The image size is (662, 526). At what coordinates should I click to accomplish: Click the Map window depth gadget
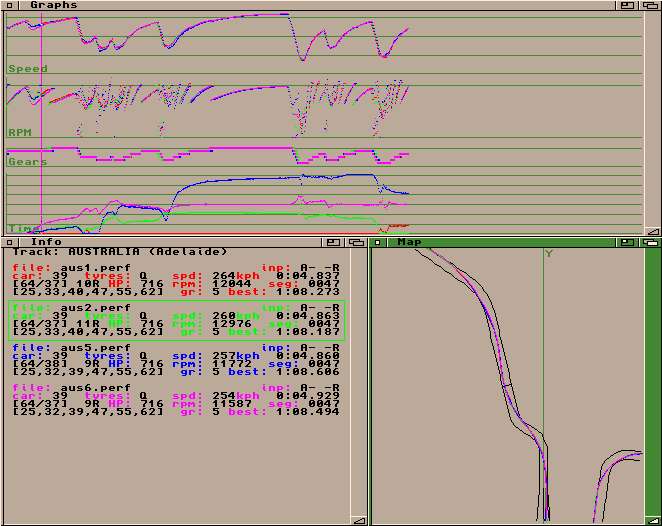click(651, 242)
